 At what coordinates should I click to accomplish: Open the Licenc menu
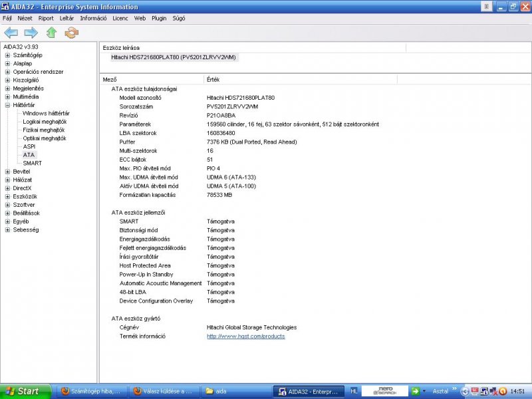pos(120,19)
